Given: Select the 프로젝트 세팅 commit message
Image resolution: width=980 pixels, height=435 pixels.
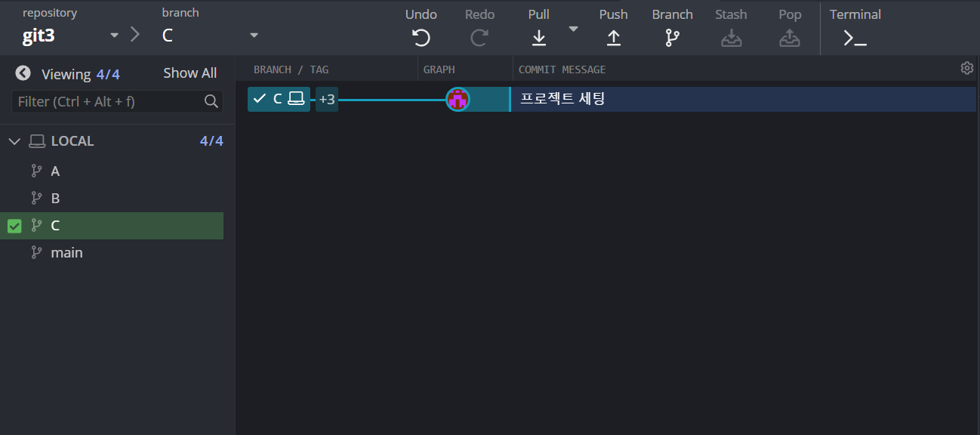Looking at the screenshot, I should coord(563,98).
